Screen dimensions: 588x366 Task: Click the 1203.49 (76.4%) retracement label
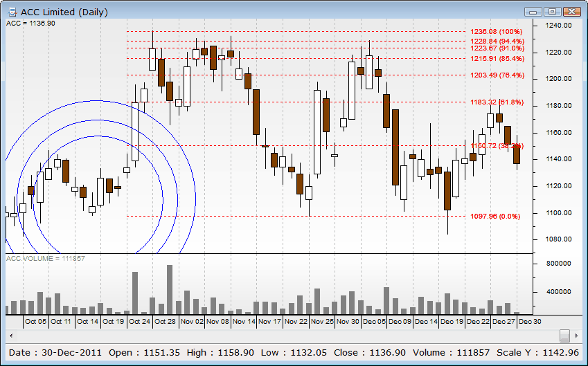497,75
